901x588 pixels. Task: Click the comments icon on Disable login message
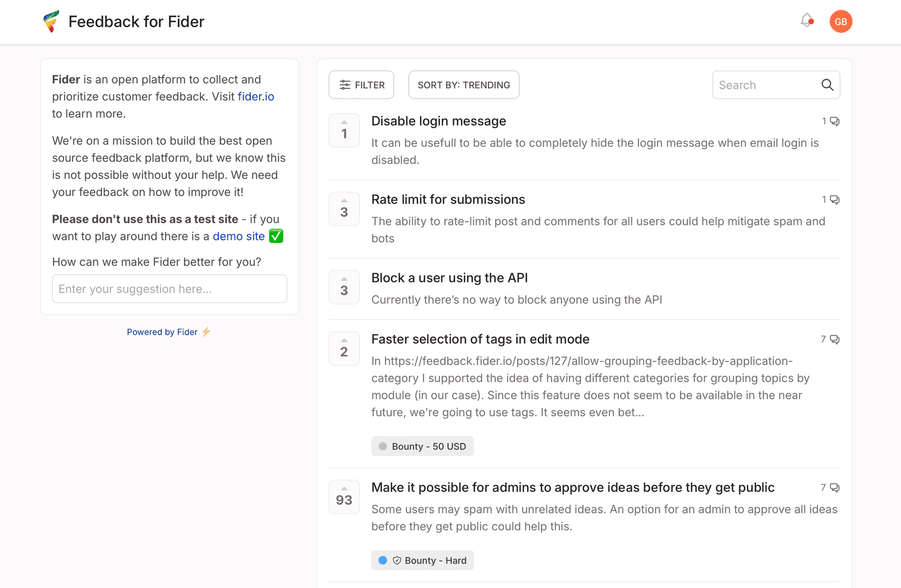[x=834, y=122]
